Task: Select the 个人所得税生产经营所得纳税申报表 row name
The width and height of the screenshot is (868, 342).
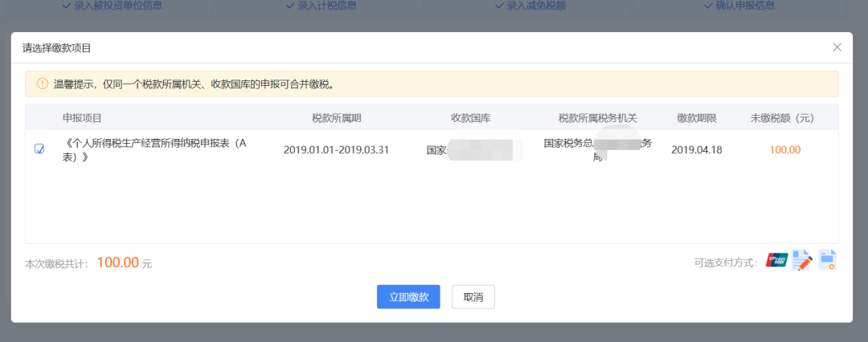Action: 154,150
